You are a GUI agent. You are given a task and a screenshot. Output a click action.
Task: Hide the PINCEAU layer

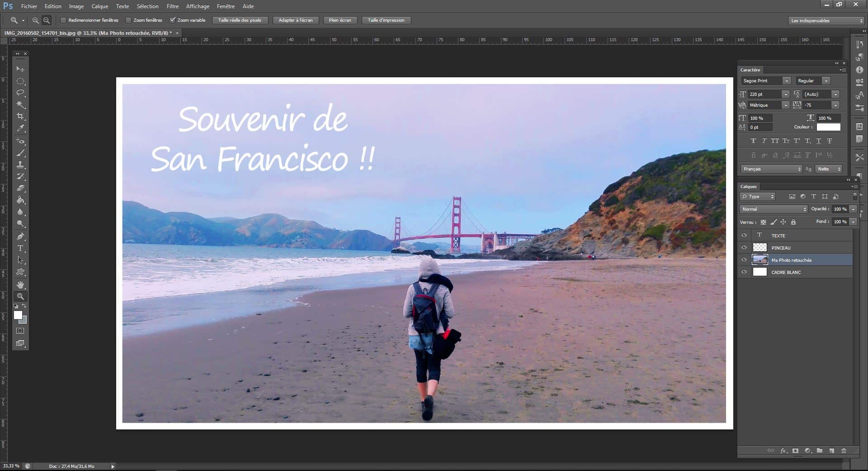coord(744,248)
